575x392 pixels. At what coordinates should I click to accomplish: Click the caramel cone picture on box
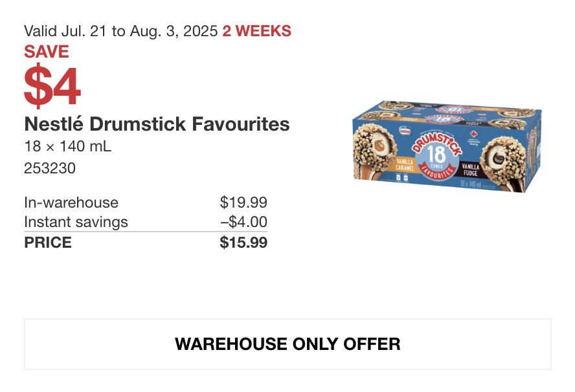click(374, 151)
